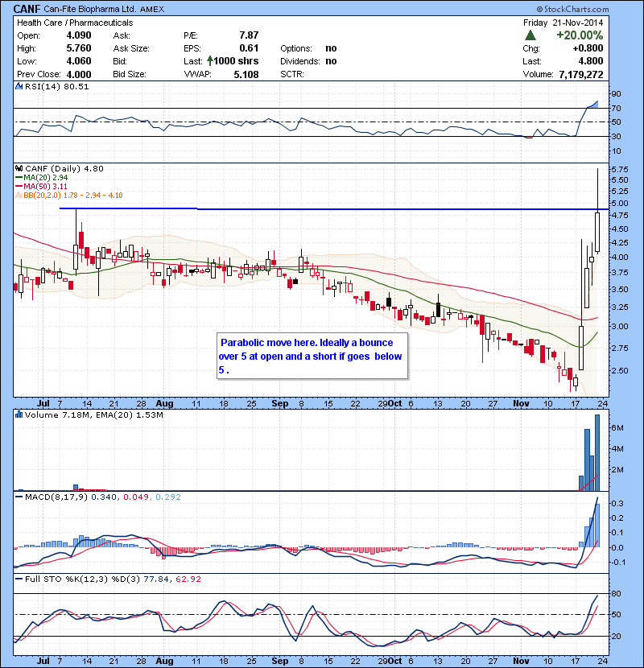Click the CANF ticker symbol title
644x668 pixels.
[27, 9]
